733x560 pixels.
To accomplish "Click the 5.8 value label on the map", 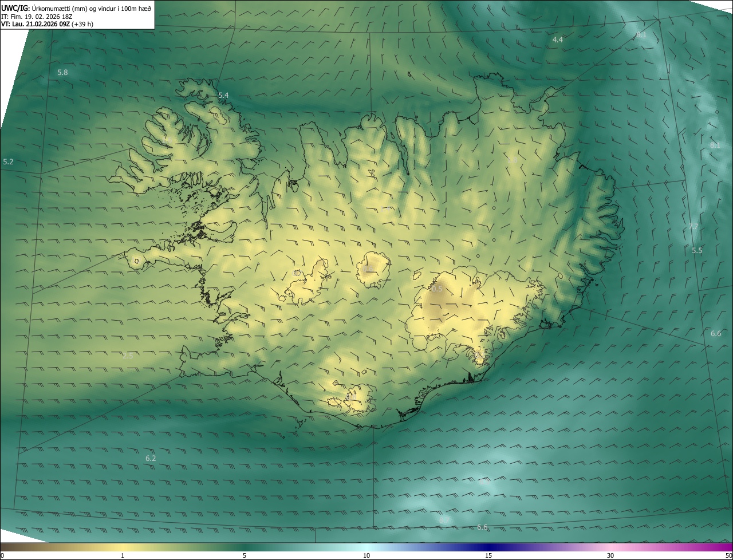I will [63, 73].
